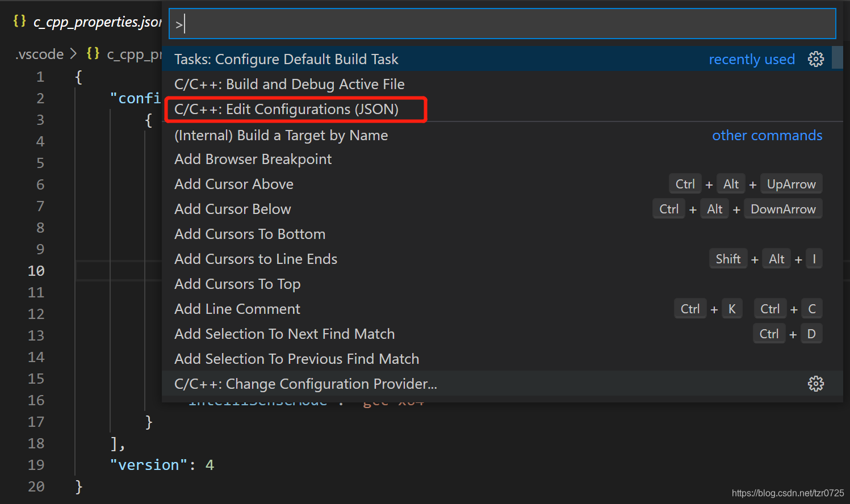
Task: Click the UpArrow keybinding label
Action: click(x=791, y=184)
